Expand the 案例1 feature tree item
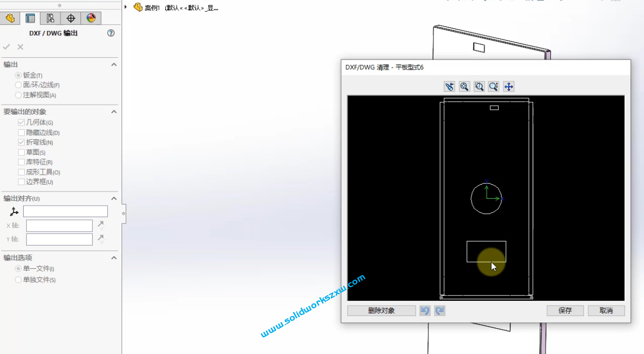 [x=126, y=7]
